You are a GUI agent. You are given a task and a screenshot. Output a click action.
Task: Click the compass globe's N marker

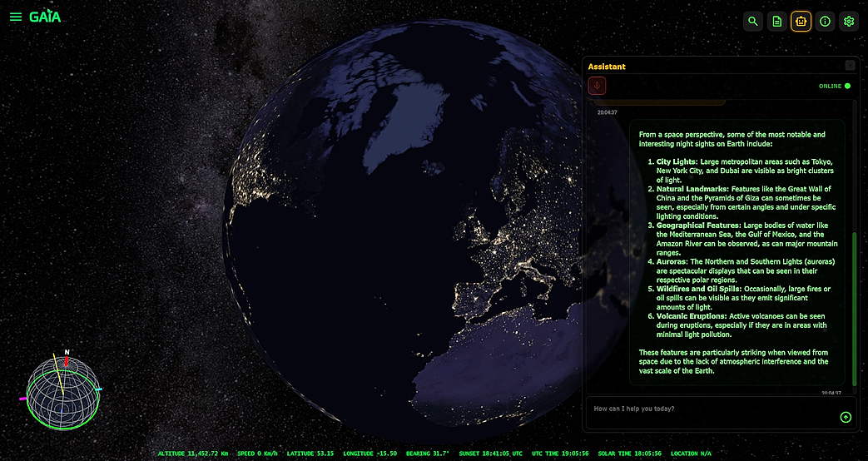(67, 352)
